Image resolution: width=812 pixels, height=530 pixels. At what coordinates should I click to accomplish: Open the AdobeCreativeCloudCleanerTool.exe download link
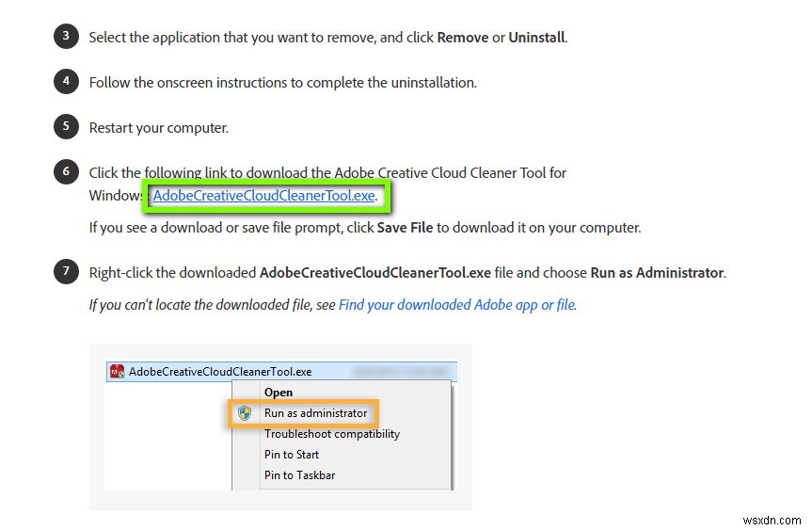[x=263, y=196]
